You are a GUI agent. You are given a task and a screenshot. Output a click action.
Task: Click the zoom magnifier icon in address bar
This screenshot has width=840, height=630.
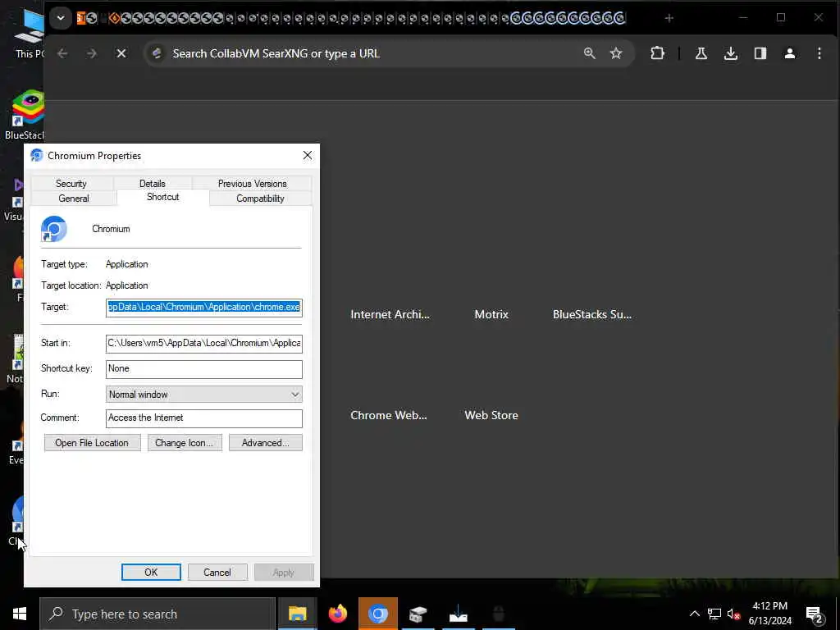click(589, 53)
